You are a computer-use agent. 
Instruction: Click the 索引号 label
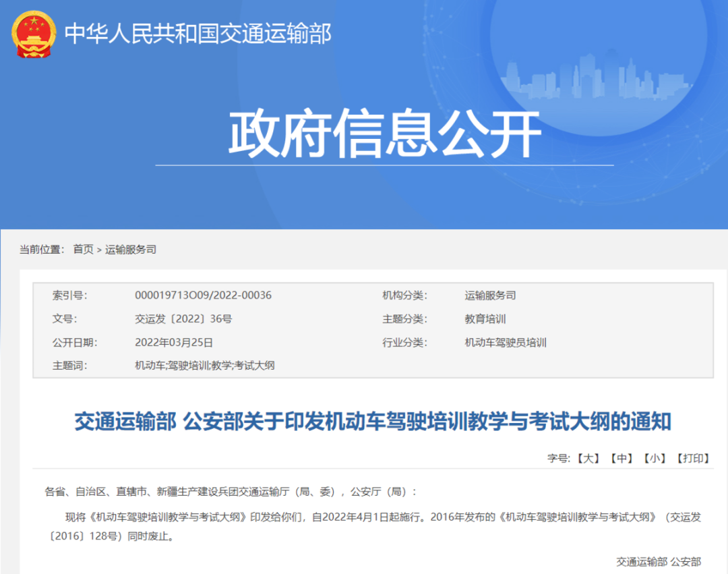pyautogui.click(x=69, y=295)
